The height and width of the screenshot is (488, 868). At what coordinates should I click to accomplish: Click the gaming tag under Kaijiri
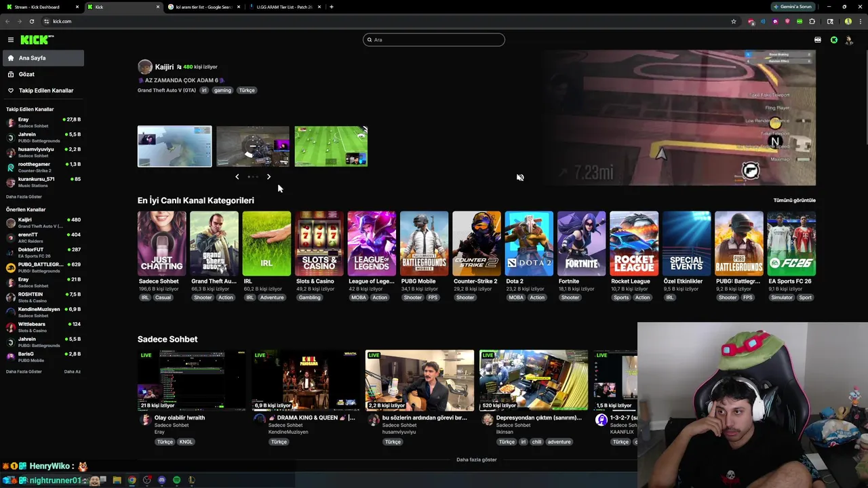(222, 90)
